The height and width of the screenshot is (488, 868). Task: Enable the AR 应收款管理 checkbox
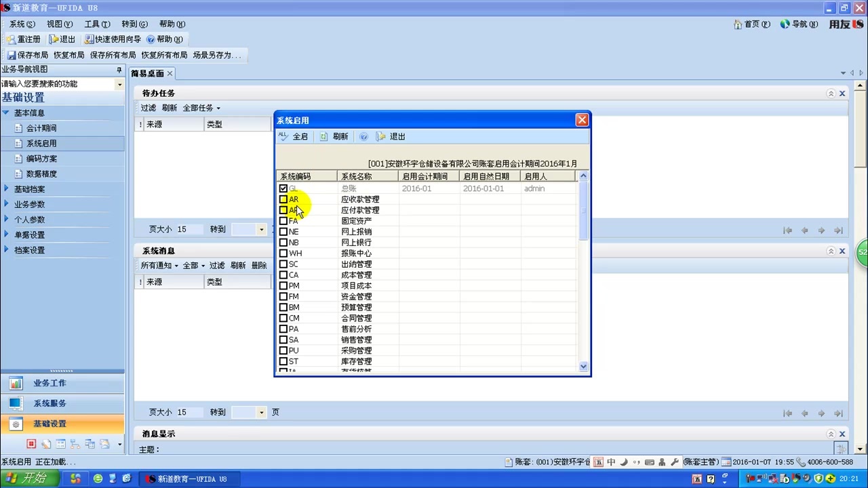point(283,199)
